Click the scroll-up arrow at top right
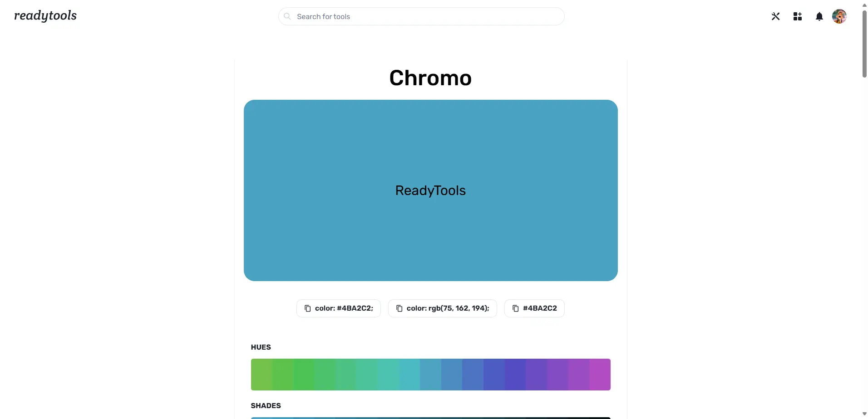This screenshot has width=868, height=419. 863,5
